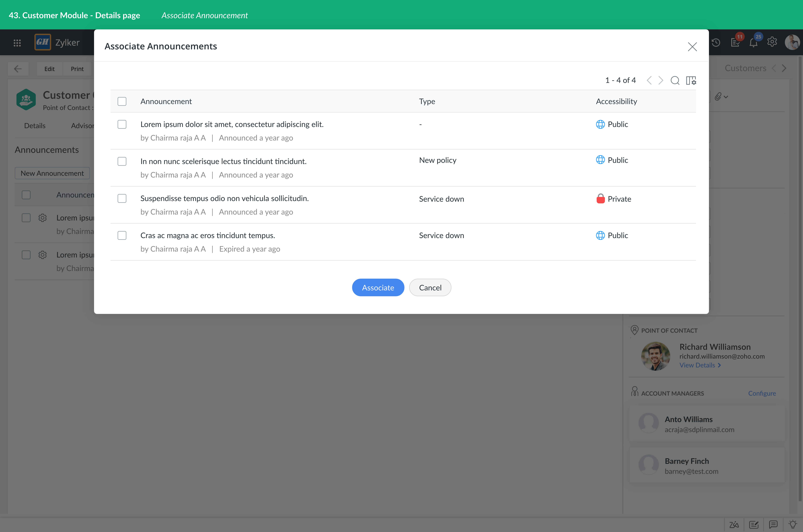This screenshot has height=532, width=803.
Task: Click the red lock icon beside Private
Action: coord(600,199)
